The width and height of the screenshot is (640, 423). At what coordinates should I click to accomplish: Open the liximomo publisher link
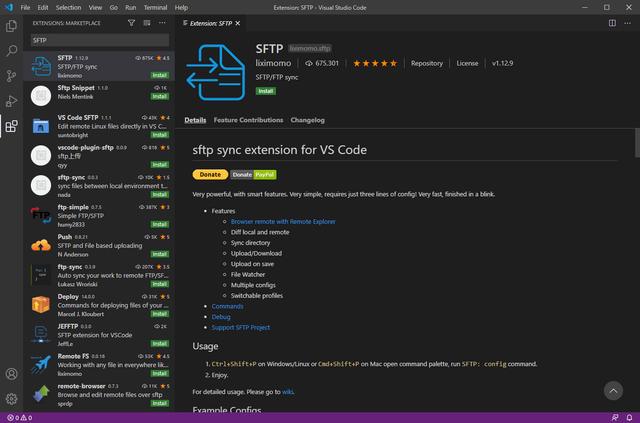pyautogui.click(x=273, y=63)
